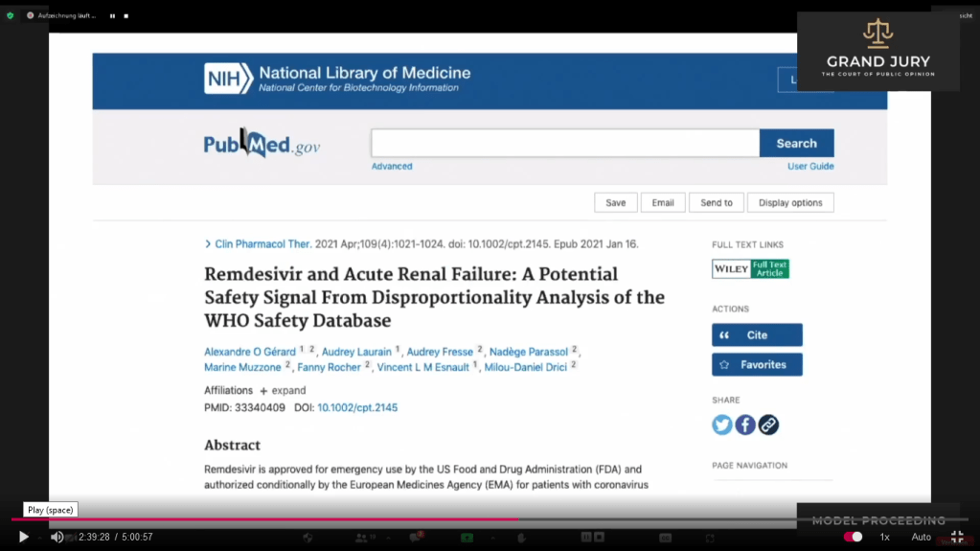This screenshot has width=980, height=551.
Task: Open Display options
Action: point(790,203)
